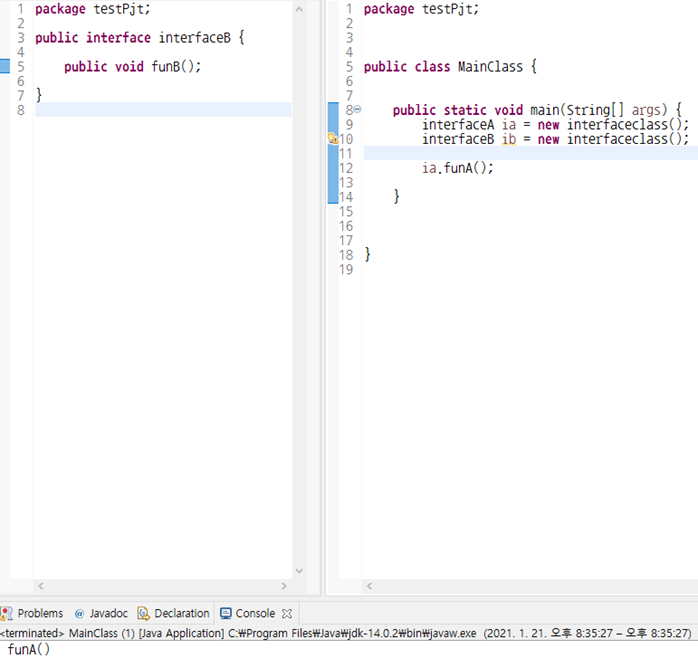Viewport: 698px width, 668px height.
Task: Click the interfaceB editor's scroll left arrow
Action: coord(41,586)
